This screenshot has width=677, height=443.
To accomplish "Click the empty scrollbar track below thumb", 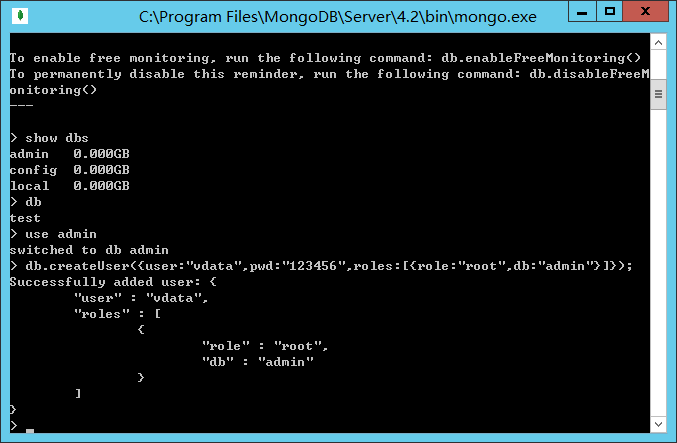I will pyautogui.click(x=658, y=263).
